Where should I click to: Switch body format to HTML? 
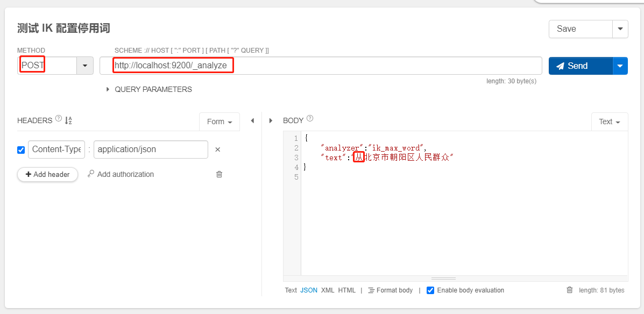346,290
